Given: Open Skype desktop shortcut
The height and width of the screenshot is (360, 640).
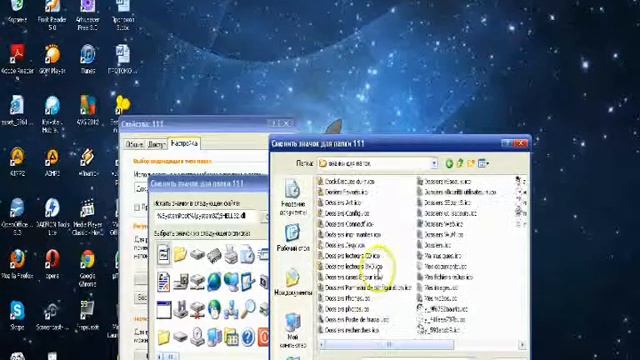Looking at the screenshot, I should tap(17, 316).
